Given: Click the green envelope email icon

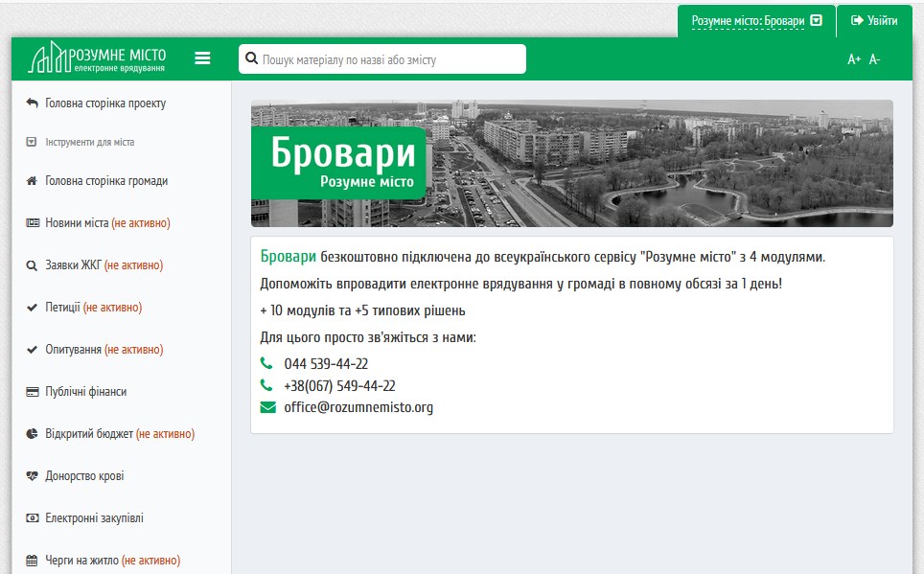Looking at the screenshot, I should 268,407.
